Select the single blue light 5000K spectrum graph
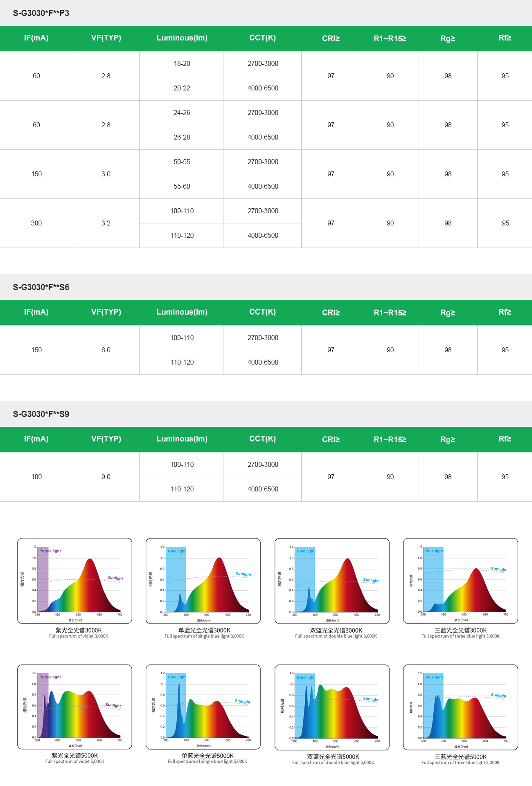Screen dimensions: 532x786 coord(203,707)
